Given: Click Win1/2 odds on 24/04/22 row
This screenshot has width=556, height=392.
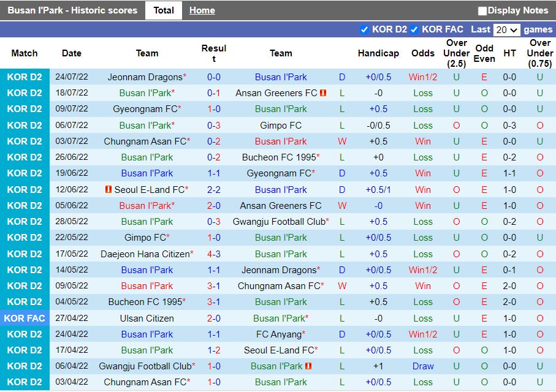Looking at the screenshot, I should [423, 334].
